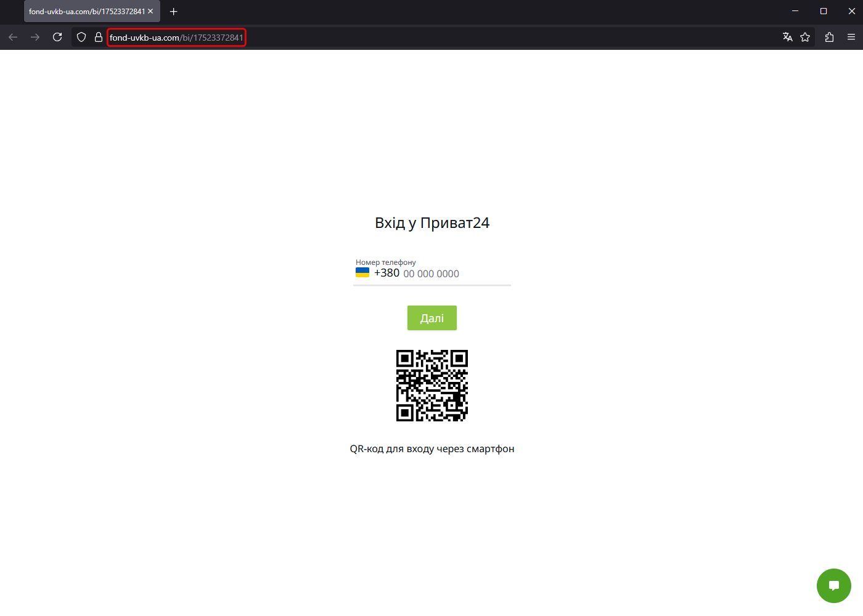863x616 pixels.
Task: Click the QR code login image
Action: click(431, 386)
